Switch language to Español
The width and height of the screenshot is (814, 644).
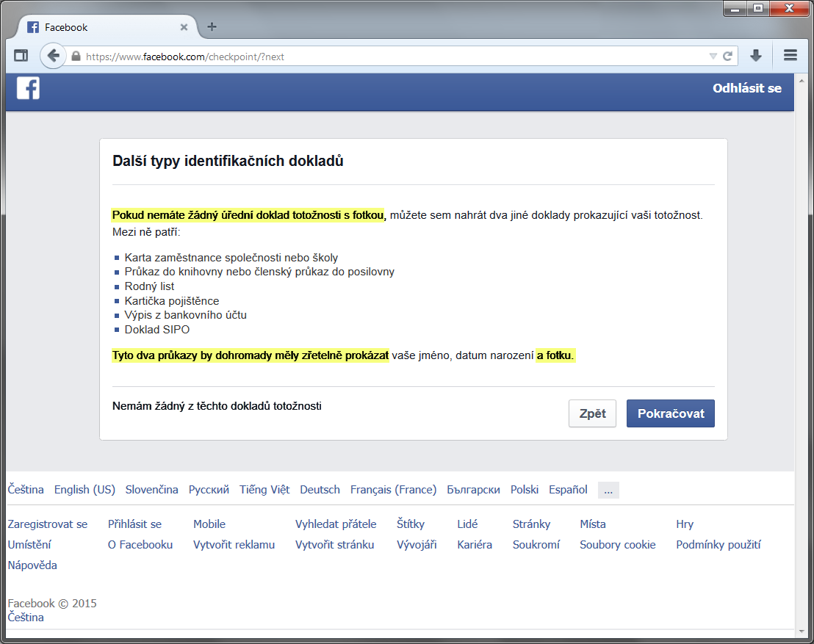point(568,489)
